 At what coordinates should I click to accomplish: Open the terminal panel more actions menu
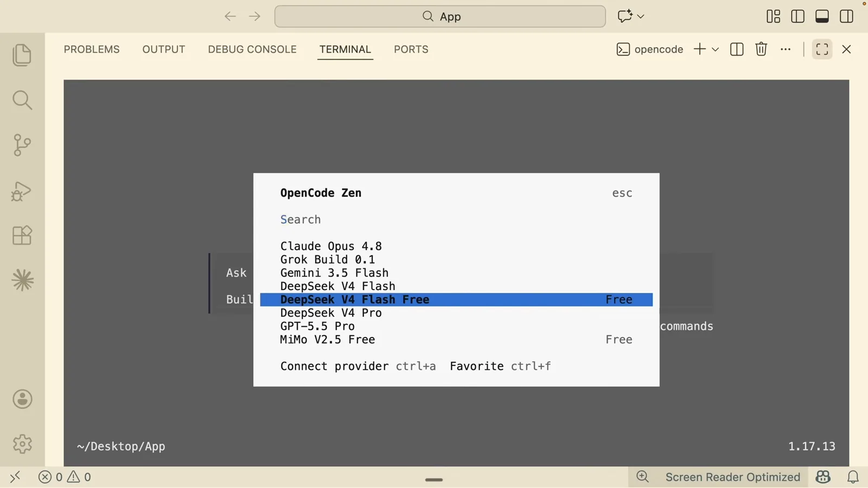pos(786,49)
